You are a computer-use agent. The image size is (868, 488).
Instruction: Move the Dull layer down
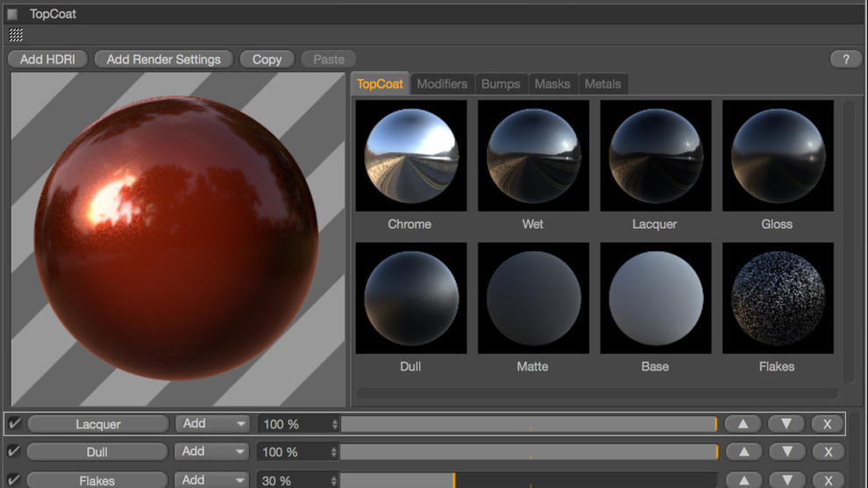pyautogui.click(x=787, y=451)
